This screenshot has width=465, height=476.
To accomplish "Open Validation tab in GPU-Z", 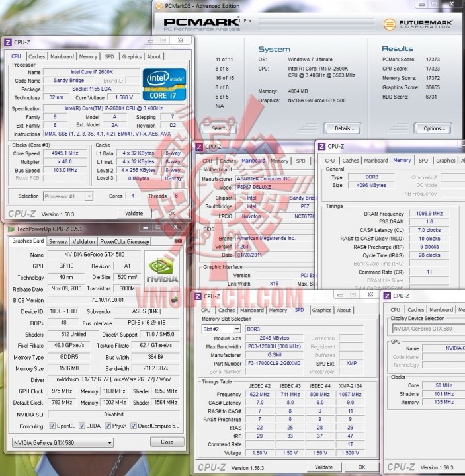I will (83, 242).
